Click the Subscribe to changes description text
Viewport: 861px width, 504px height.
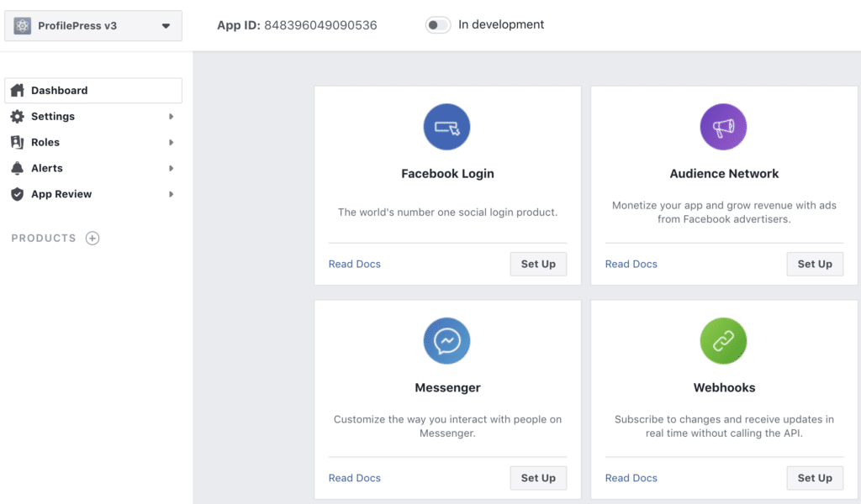click(724, 426)
